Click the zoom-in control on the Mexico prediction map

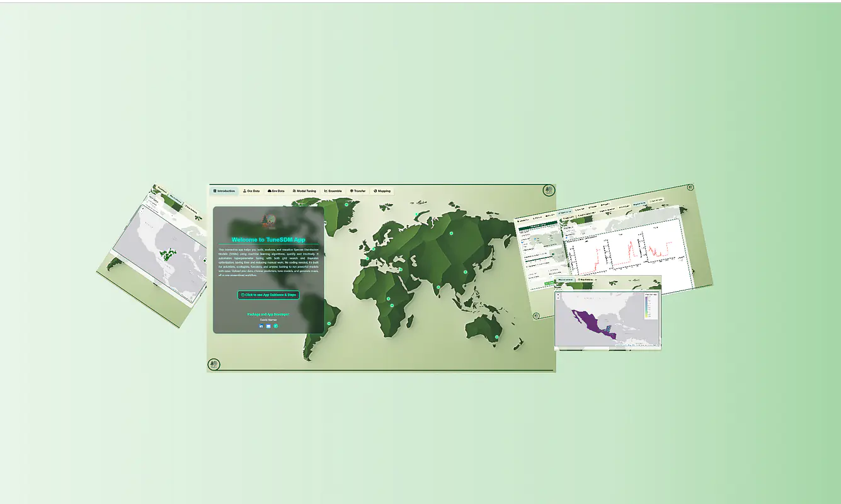[558, 294]
